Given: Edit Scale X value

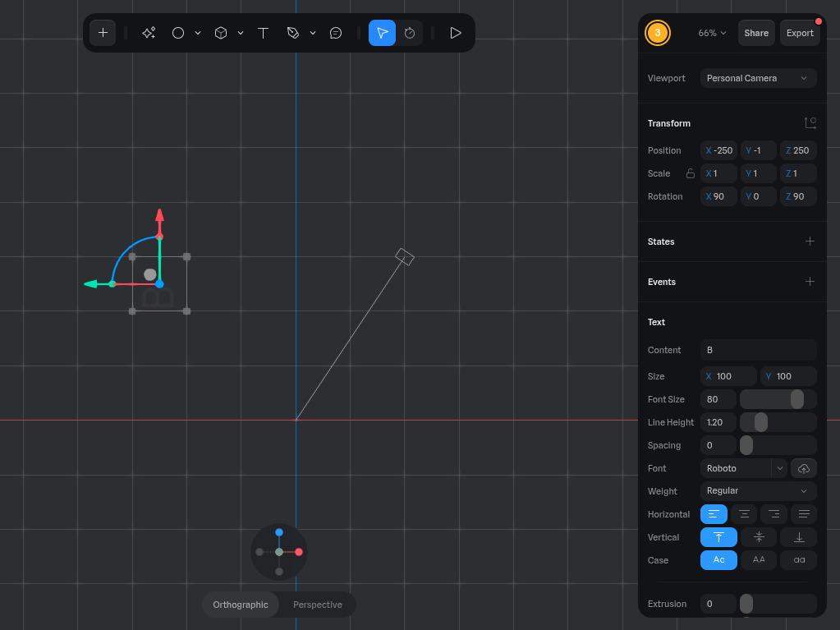Looking at the screenshot, I should 718,173.
